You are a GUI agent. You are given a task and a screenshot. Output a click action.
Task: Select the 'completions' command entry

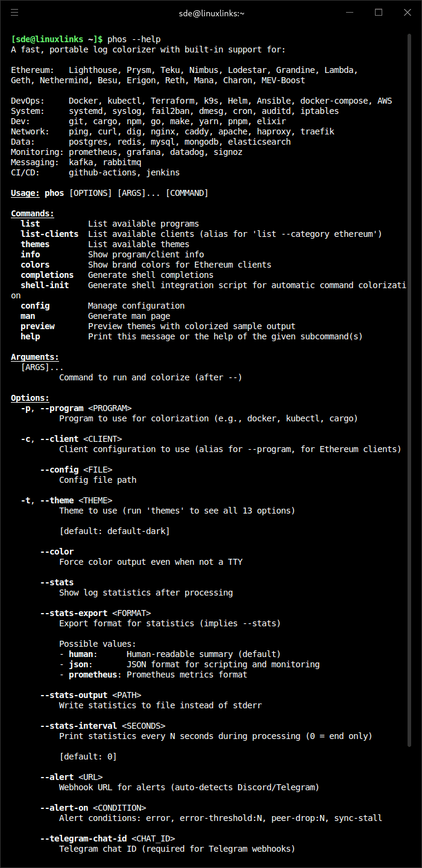click(x=47, y=275)
